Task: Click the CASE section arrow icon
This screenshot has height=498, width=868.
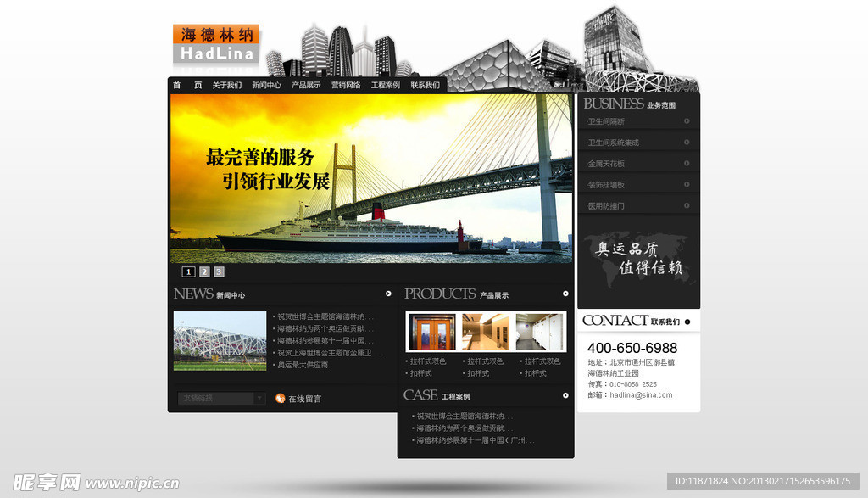Action: tap(565, 395)
